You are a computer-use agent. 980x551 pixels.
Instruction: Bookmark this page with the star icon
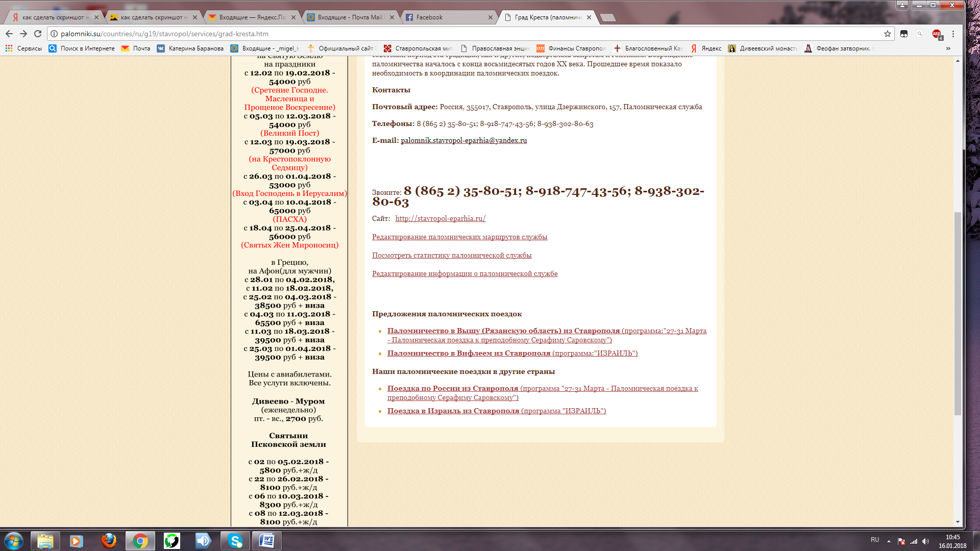coord(888,34)
